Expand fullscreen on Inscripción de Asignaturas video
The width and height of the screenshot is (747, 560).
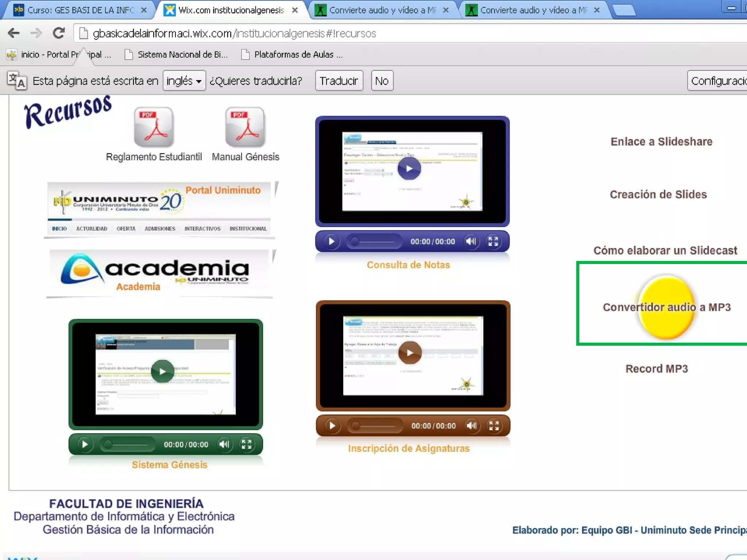click(x=494, y=425)
